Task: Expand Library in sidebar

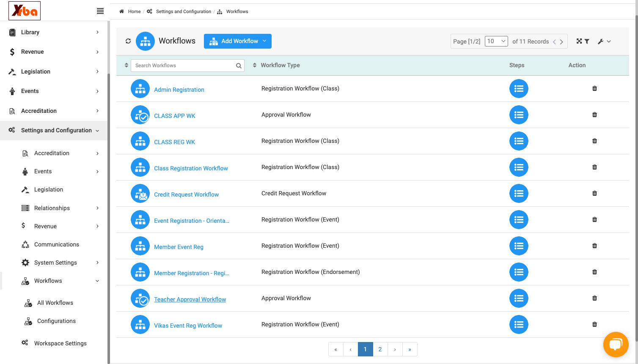Action: (x=54, y=32)
